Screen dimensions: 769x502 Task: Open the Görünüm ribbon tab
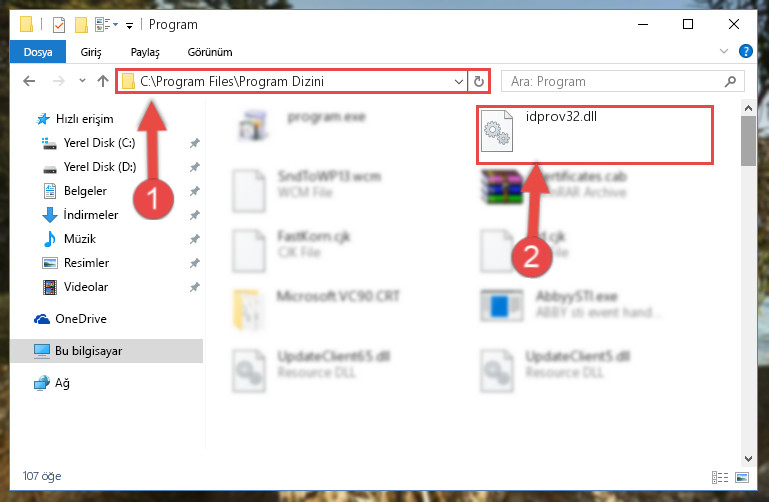tap(210, 52)
